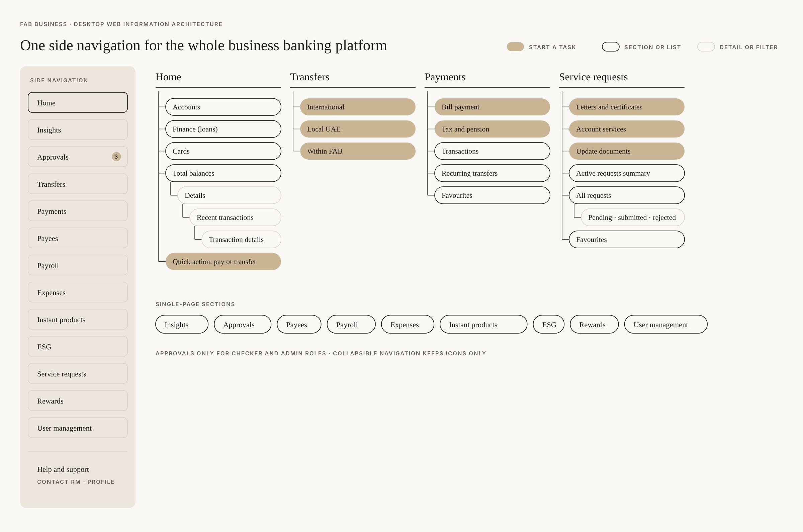The height and width of the screenshot is (532, 803).
Task: Select the Rewards single-page section pill
Action: (594, 324)
